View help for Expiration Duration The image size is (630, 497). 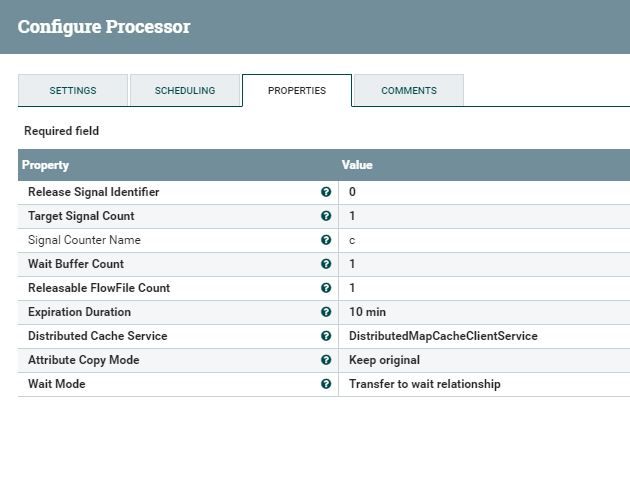(x=326, y=312)
